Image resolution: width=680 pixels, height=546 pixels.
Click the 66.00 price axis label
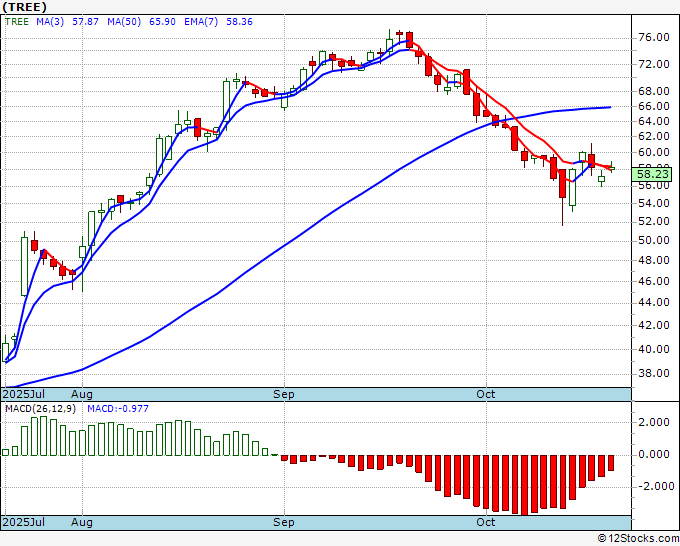[654, 106]
